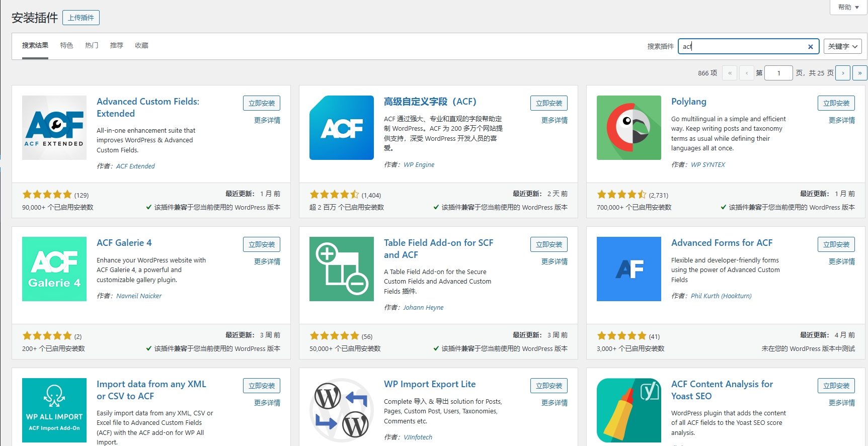Open 更多详情 for Import data from XML
Screen dimensions: 868x446
click(x=267, y=403)
